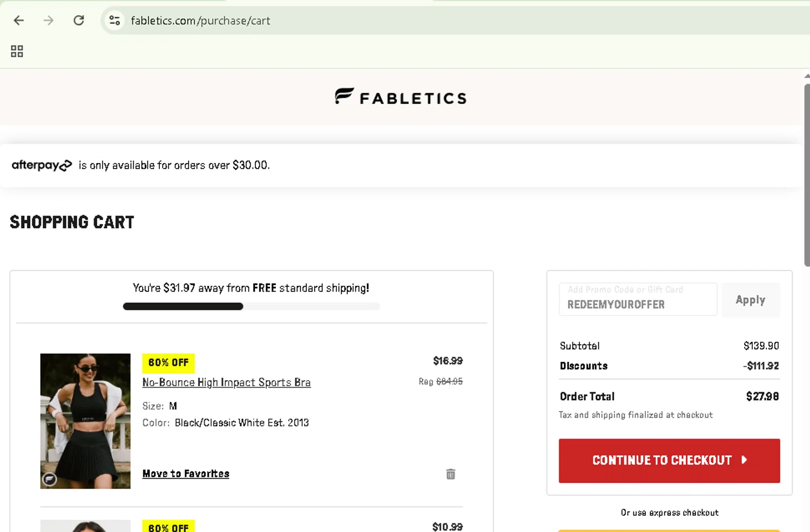This screenshot has width=810, height=532.
Task: Move the Sports Bra to Favorites
Action: point(186,474)
